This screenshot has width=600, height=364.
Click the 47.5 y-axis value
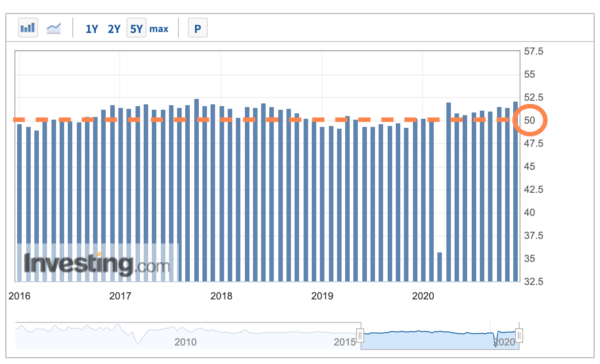coord(533,144)
